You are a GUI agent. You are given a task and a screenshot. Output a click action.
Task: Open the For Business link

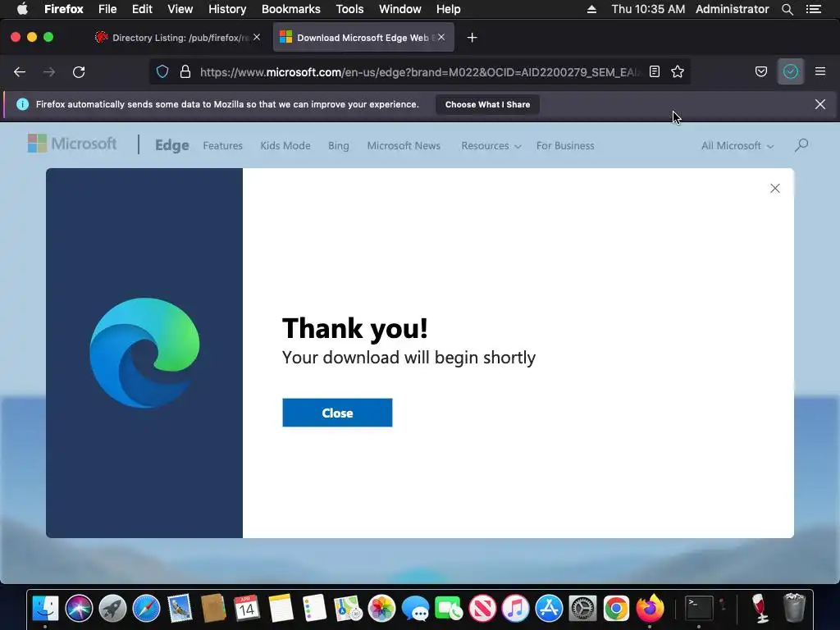[565, 146]
